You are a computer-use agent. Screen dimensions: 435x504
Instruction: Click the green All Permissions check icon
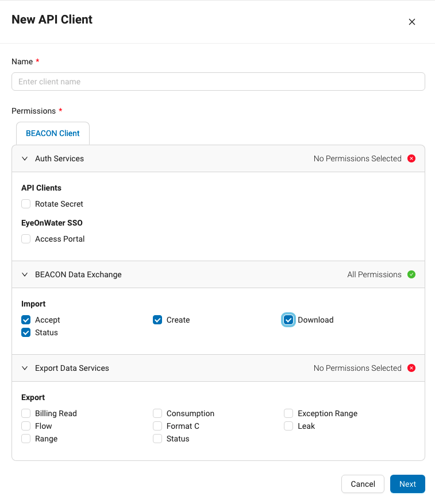(x=411, y=274)
